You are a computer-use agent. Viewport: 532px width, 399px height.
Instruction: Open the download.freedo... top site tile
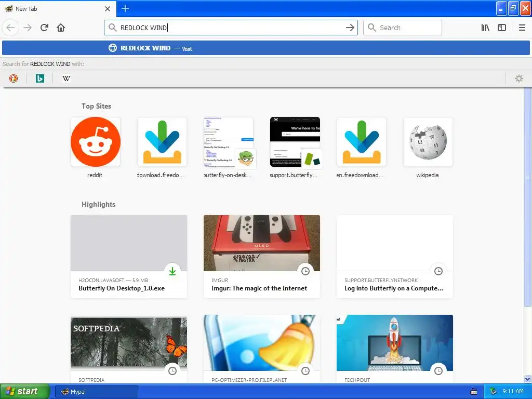pyautogui.click(x=162, y=142)
